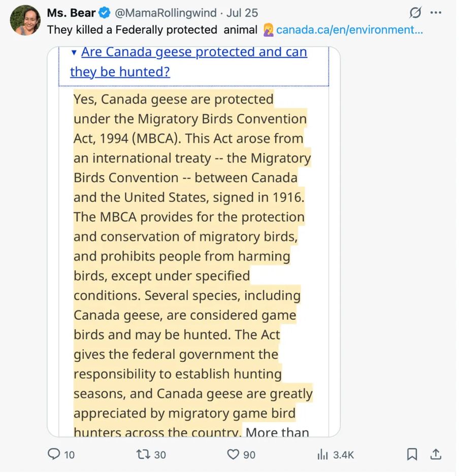Click the share upload icon
This screenshot has height=476, width=459.
(436, 454)
